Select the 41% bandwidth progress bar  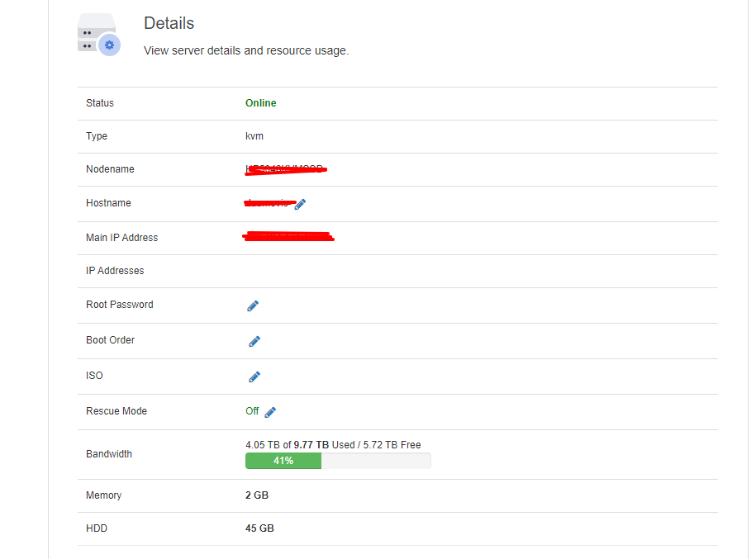pyautogui.click(x=283, y=461)
